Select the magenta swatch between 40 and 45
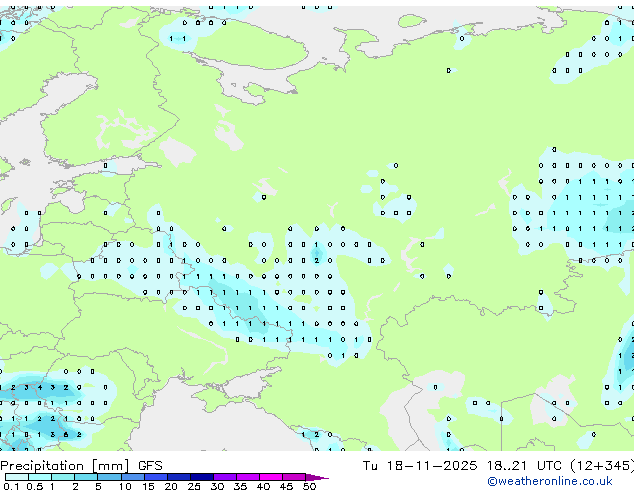This screenshot has height=490, width=634. (x=271, y=477)
